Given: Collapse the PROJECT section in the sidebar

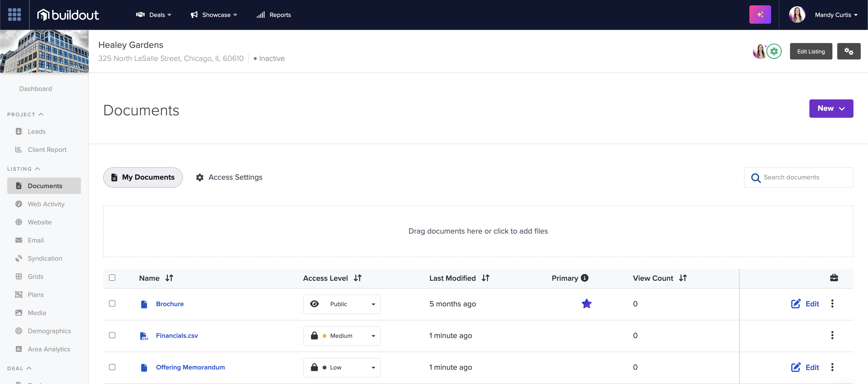Looking at the screenshot, I should (41, 114).
